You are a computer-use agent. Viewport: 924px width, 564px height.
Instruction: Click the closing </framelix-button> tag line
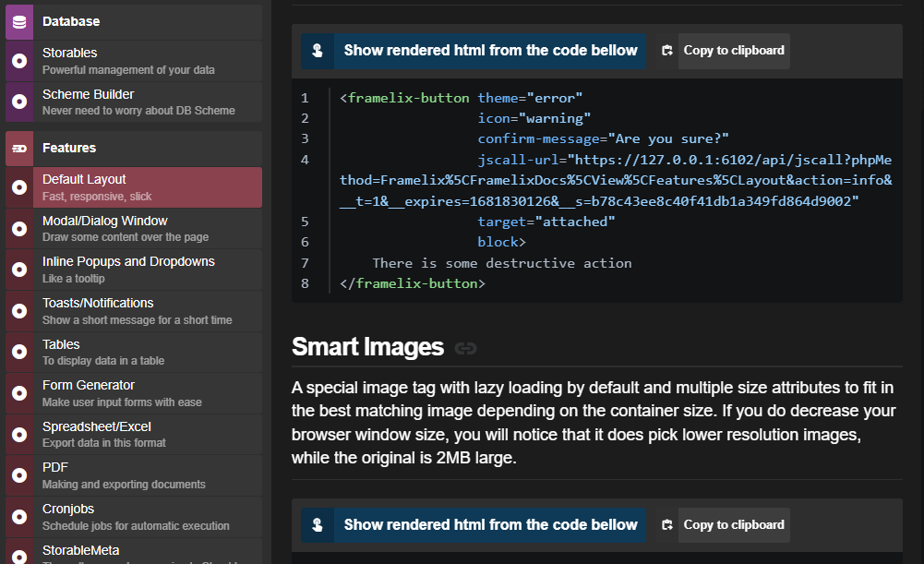(x=412, y=284)
